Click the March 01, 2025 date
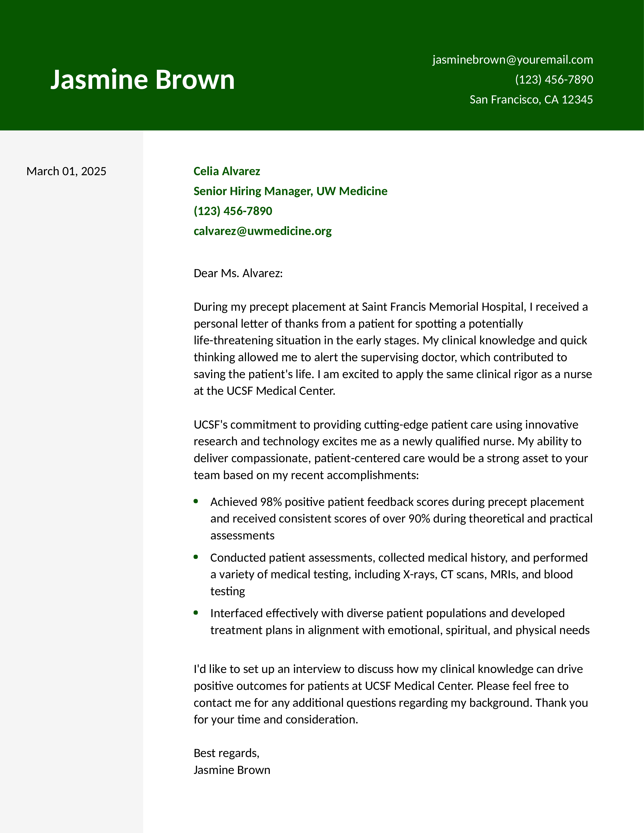Screen dimensions: 644x833 click(x=66, y=171)
